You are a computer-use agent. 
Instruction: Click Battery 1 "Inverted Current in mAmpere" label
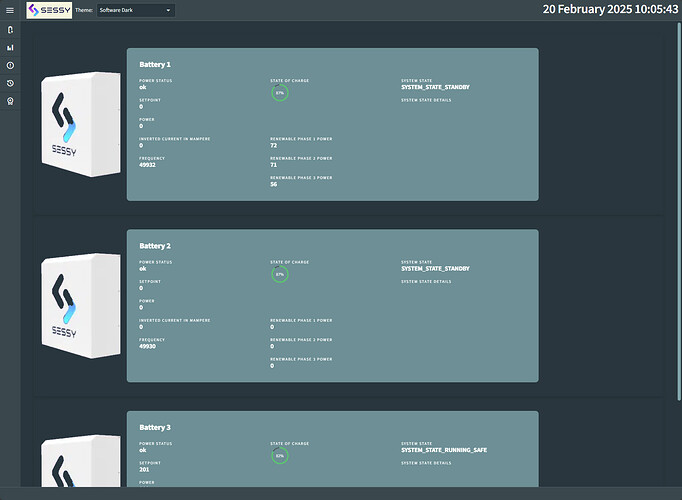(x=174, y=139)
